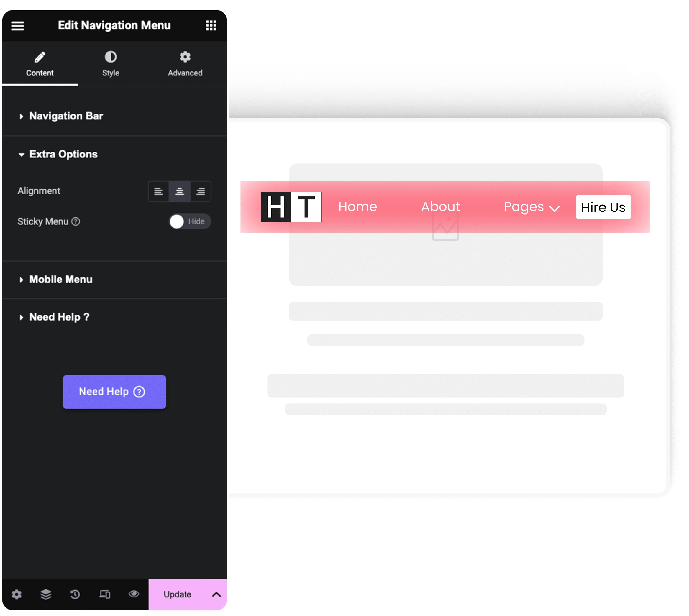Click the purple Need Help button
The height and width of the screenshot is (616, 689).
(x=114, y=392)
